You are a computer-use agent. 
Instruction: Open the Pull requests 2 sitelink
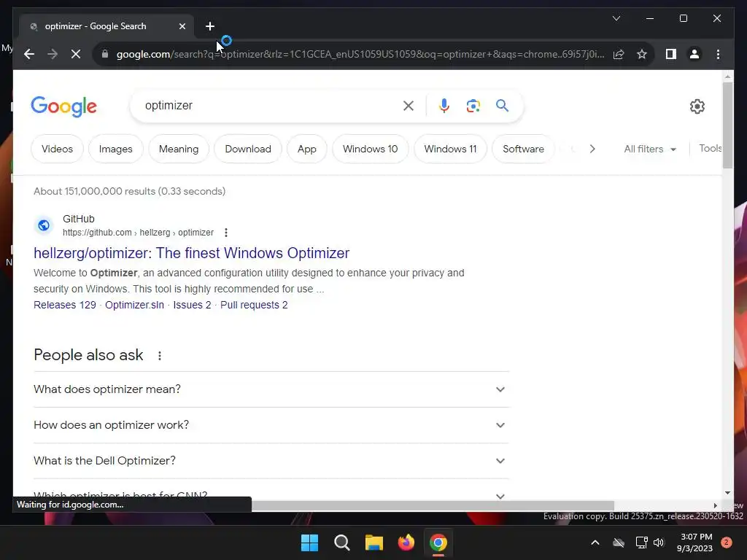254,305
